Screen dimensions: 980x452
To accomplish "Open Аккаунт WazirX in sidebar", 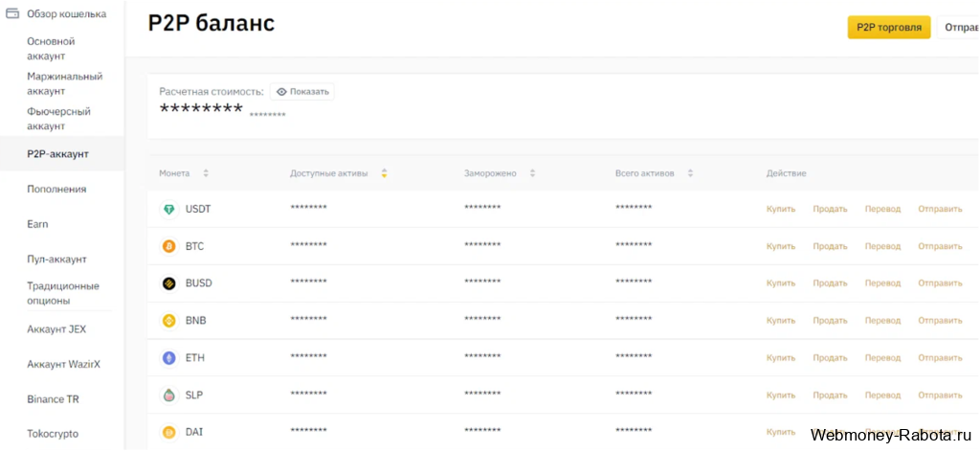I will click(64, 364).
